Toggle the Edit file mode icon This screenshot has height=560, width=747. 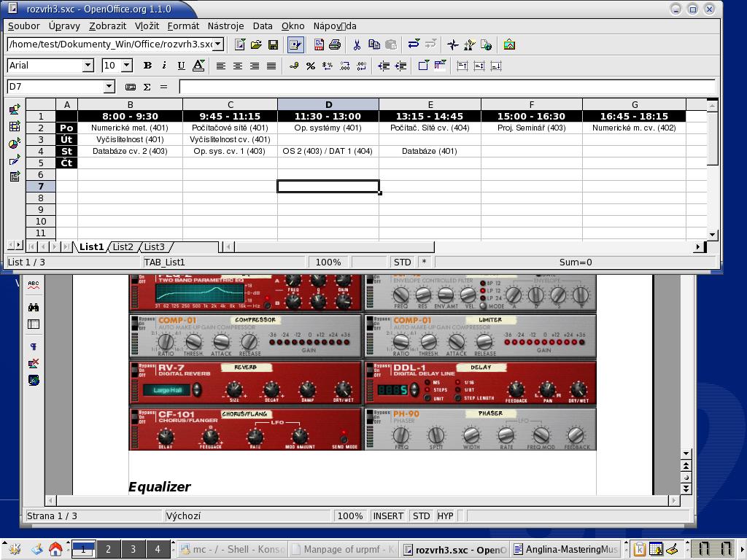click(295, 44)
